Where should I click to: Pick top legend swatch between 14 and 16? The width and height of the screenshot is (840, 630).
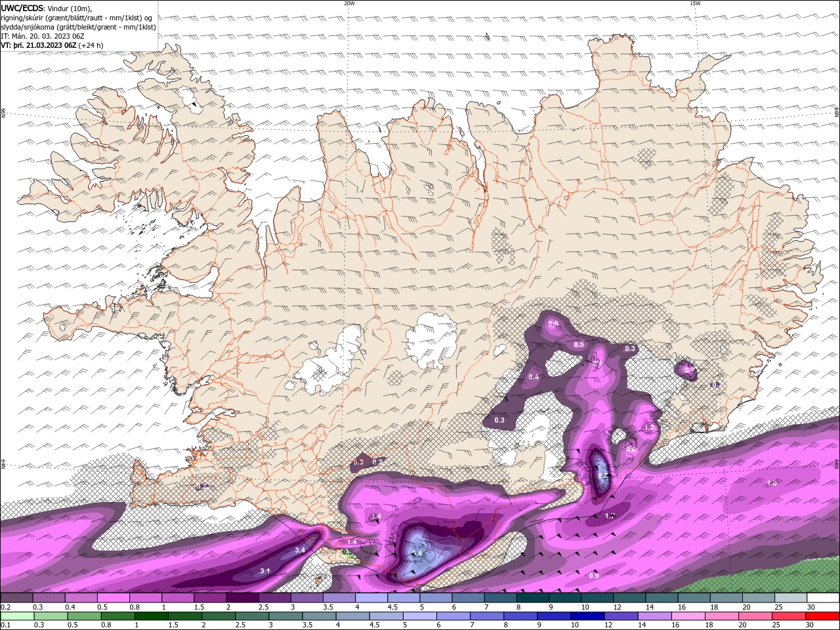click(x=662, y=598)
